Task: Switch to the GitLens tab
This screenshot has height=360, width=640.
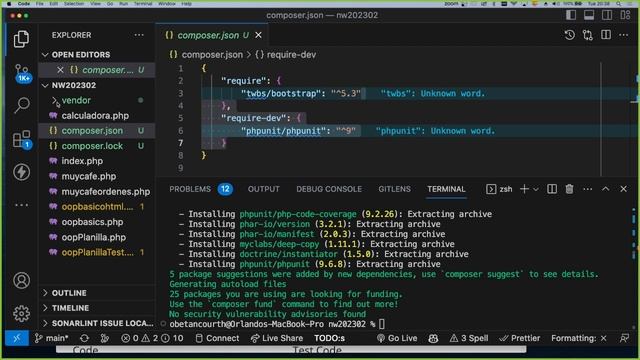Action: pyautogui.click(x=394, y=189)
